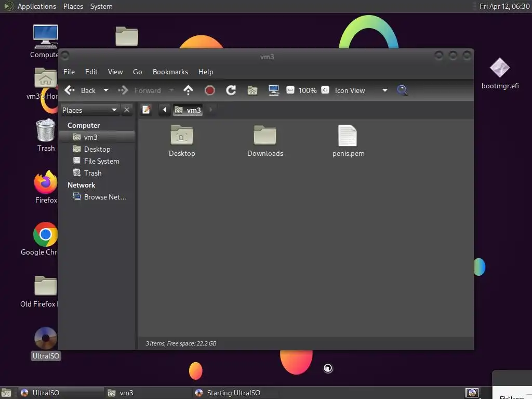Switch to vm3 taskbar window
The height and width of the screenshot is (399, 532).
[x=148, y=393]
